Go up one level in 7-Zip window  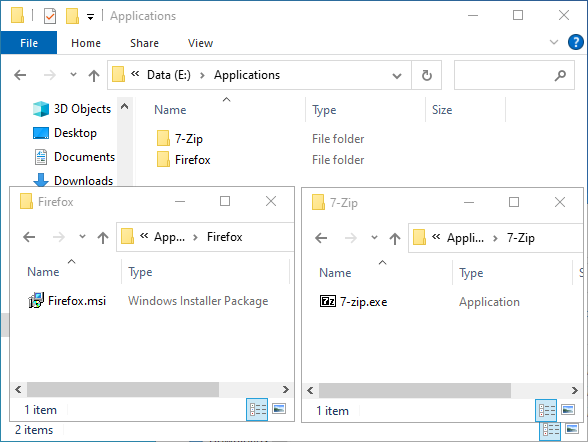click(x=394, y=238)
